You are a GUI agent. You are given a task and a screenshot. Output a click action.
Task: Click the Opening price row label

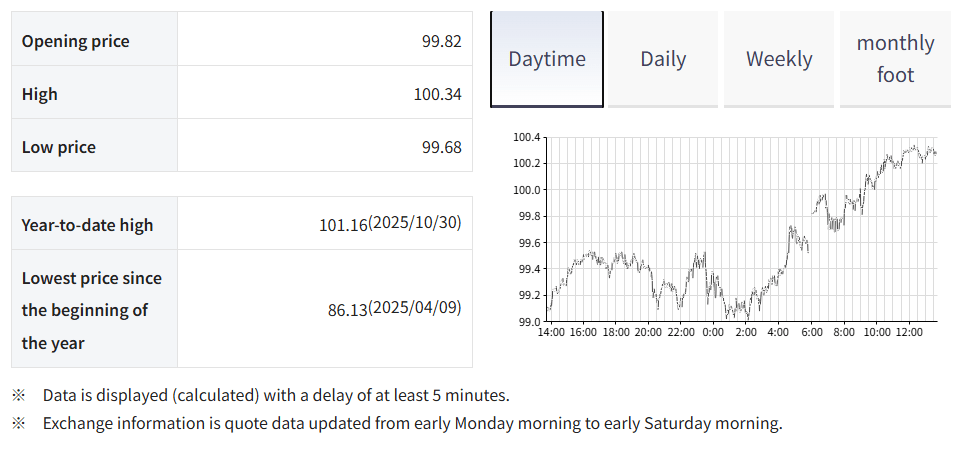75,41
